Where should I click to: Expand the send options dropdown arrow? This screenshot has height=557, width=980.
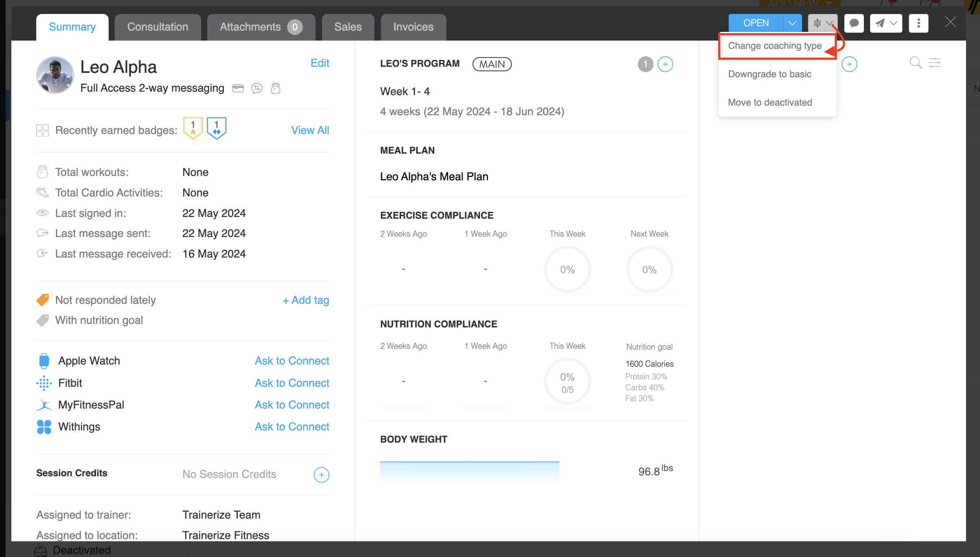point(894,23)
